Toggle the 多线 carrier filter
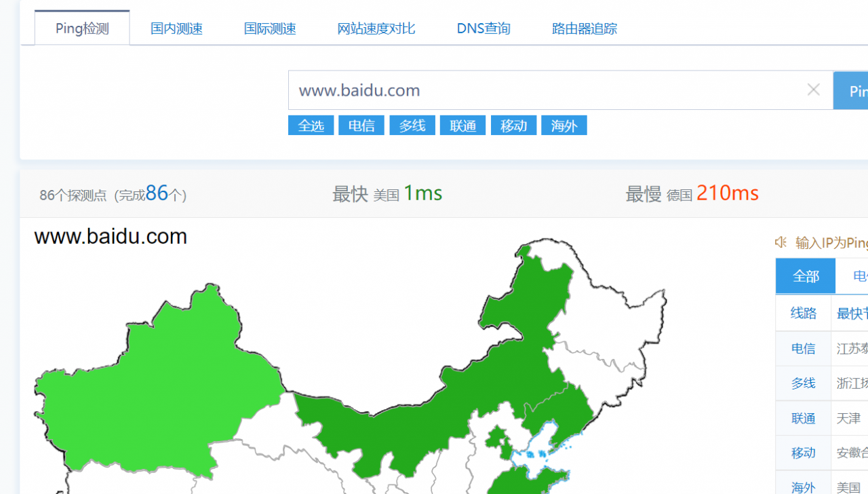 [412, 125]
